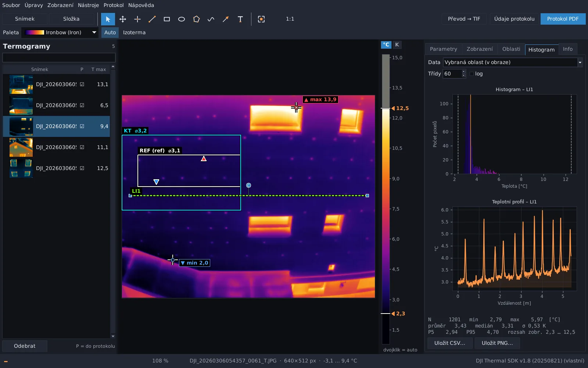588x368 pixels.
Task: Click the lower scale limit marker 2,3
Action: (398, 314)
